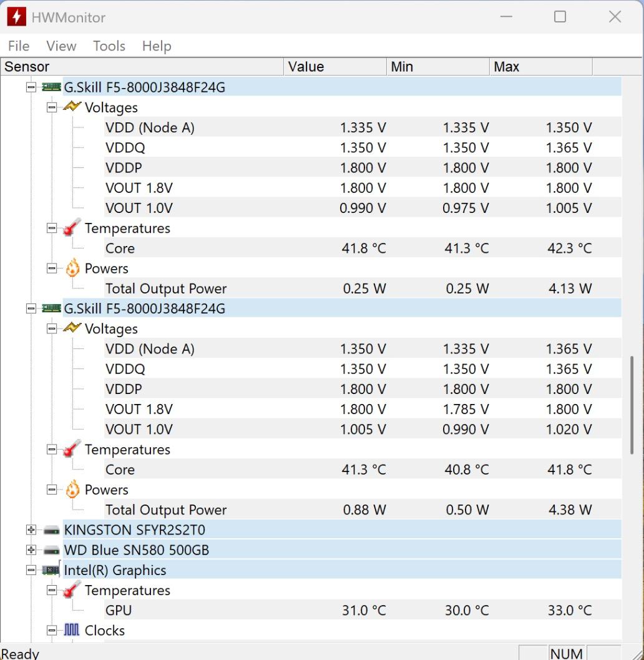Click the Clocks waveform icon

72,631
